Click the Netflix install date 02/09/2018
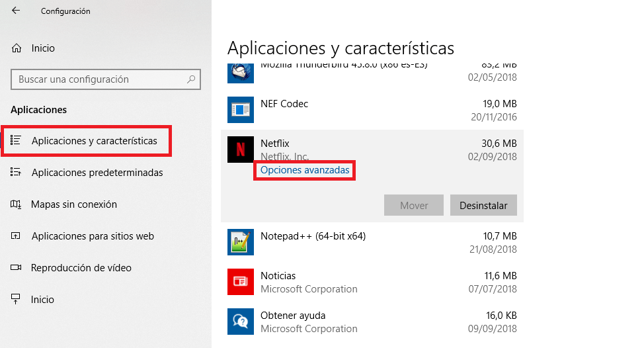The width and height of the screenshot is (644, 348). click(x=493, y=157)
